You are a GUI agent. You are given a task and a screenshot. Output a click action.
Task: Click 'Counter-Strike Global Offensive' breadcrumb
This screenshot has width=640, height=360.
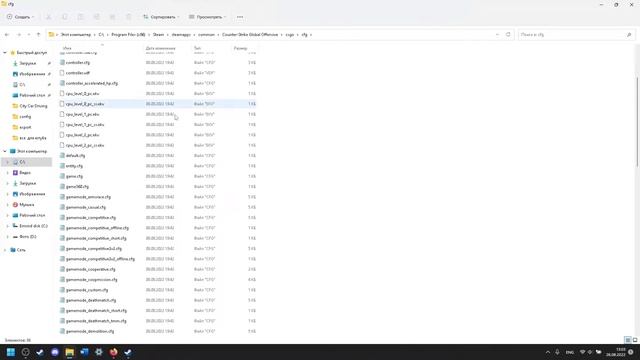[x=250, y=35]
